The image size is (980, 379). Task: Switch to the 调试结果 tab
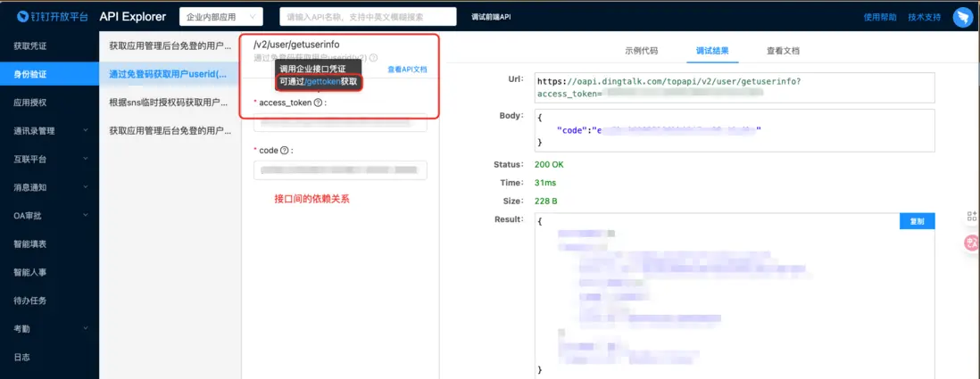712,51
